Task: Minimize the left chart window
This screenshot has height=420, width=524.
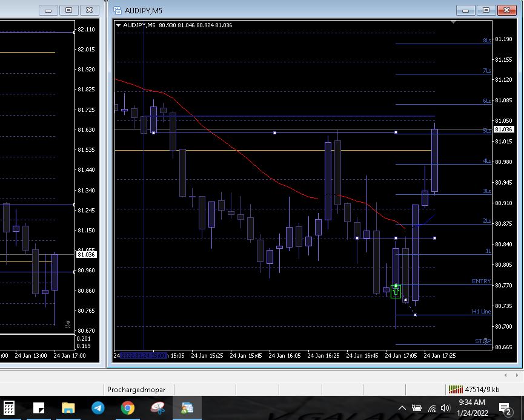Action: click(x=48, y=10)
